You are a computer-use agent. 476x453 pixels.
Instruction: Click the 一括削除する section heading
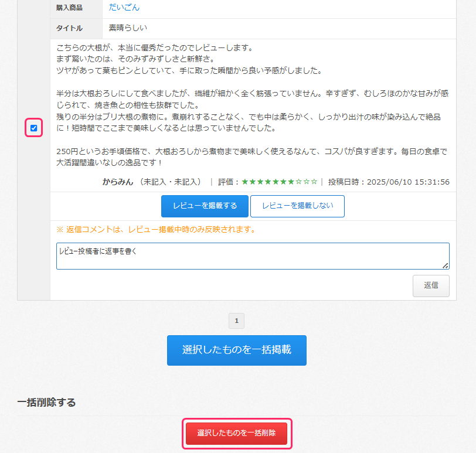pyautogui.click(x=46, y=402)
